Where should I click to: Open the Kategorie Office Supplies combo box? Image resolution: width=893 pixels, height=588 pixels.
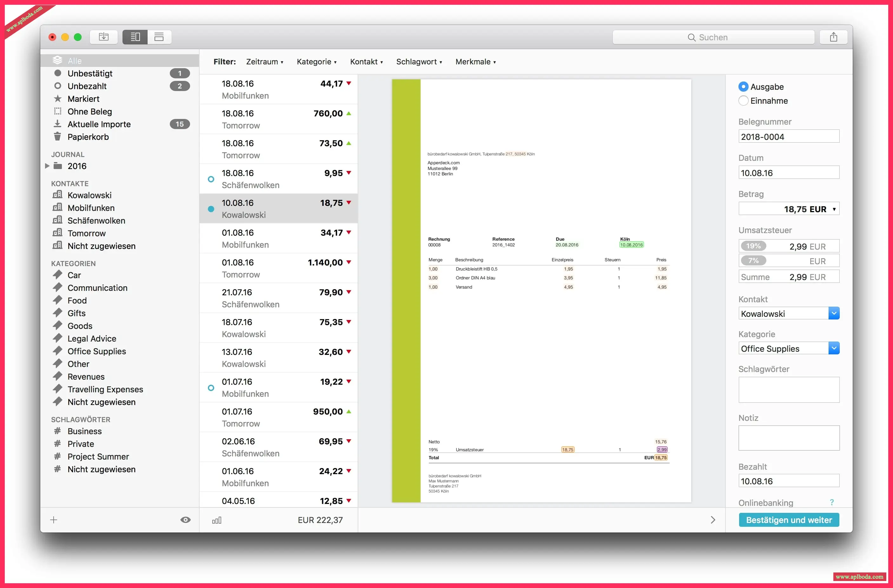click(x=789, y=348)
